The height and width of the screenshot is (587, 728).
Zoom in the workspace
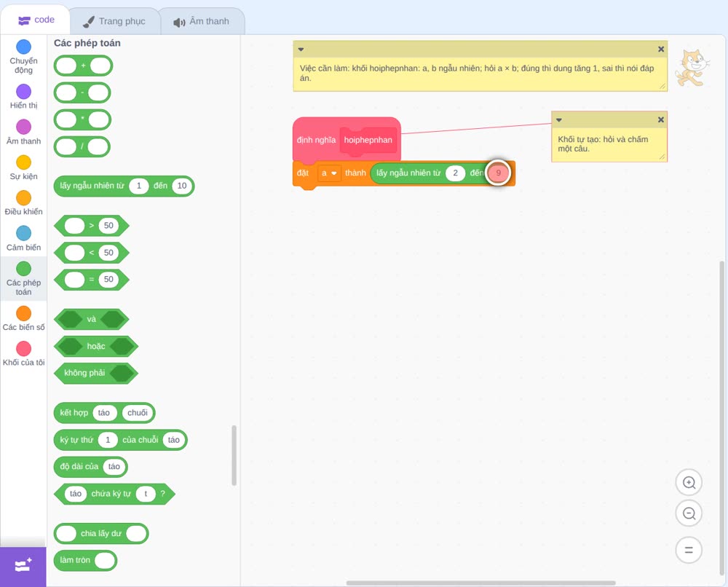(x=689, y=483)
